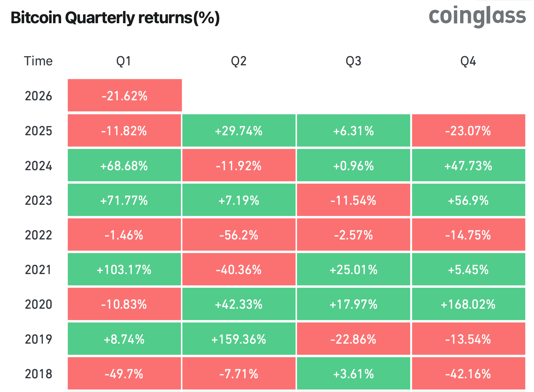
Task: Click the Q1 column header
Action: tap(124, 61)
